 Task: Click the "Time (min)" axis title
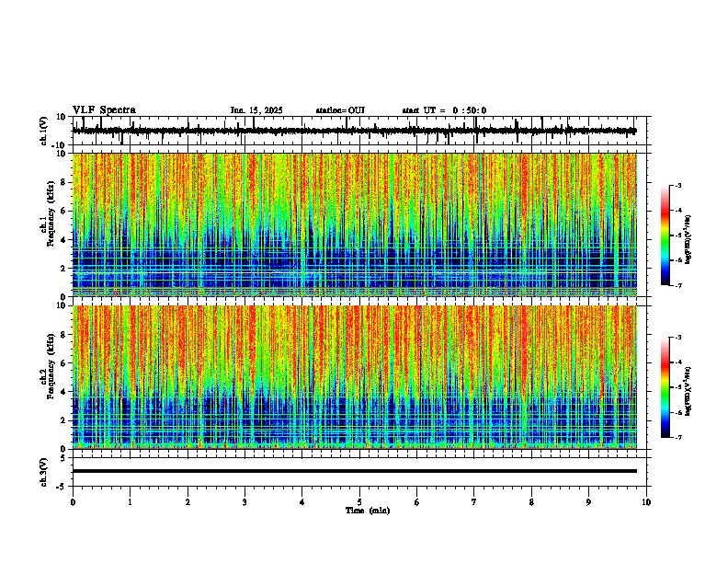tap(368, 511)
